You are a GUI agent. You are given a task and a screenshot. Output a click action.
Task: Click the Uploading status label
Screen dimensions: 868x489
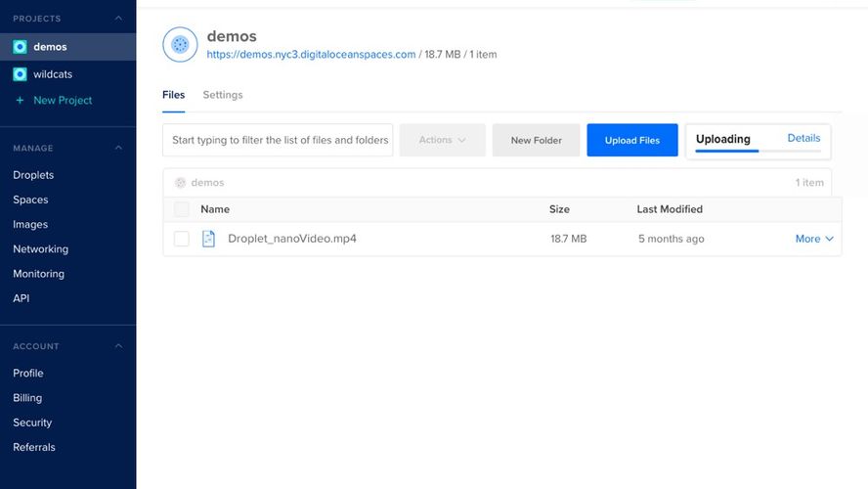click(723, 139)
